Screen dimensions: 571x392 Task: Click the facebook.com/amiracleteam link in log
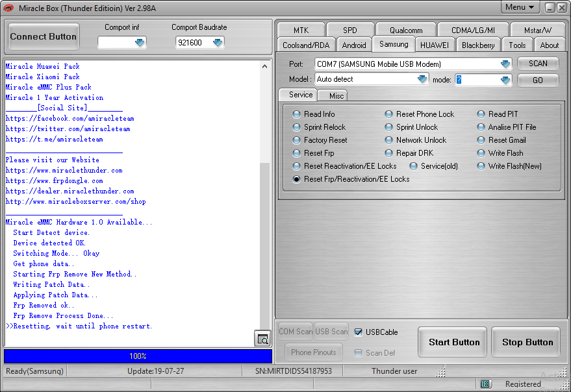click(x=70, y=118)
